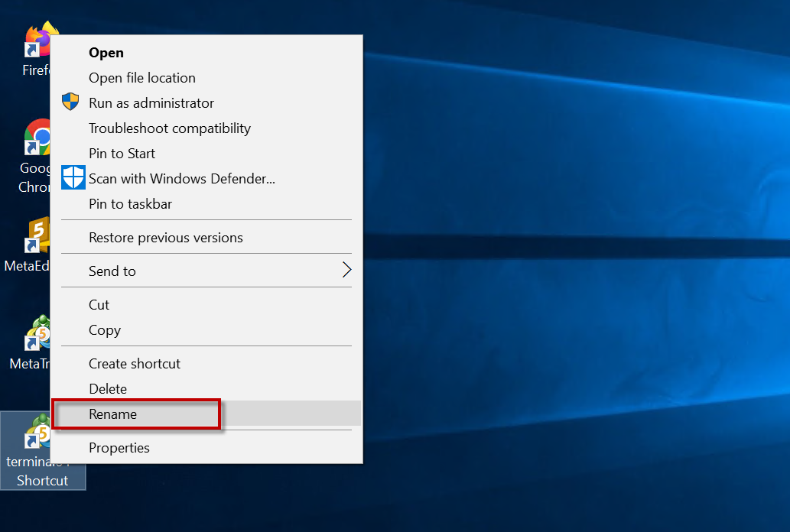The width and height of the screenshot is (790, 532).
Task: Click the MetaEditor desktop shortcut icon
Action: (35, 237)
